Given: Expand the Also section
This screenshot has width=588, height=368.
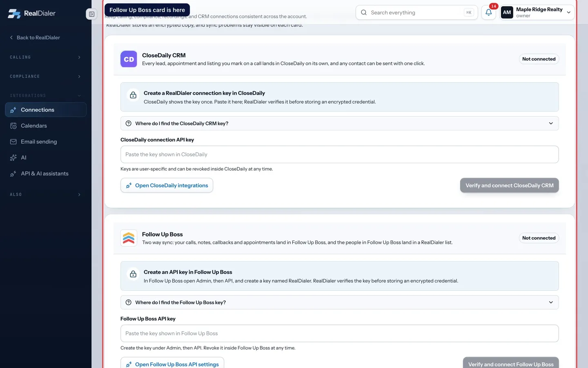Looking at the screenshot, I should point(46,195).
